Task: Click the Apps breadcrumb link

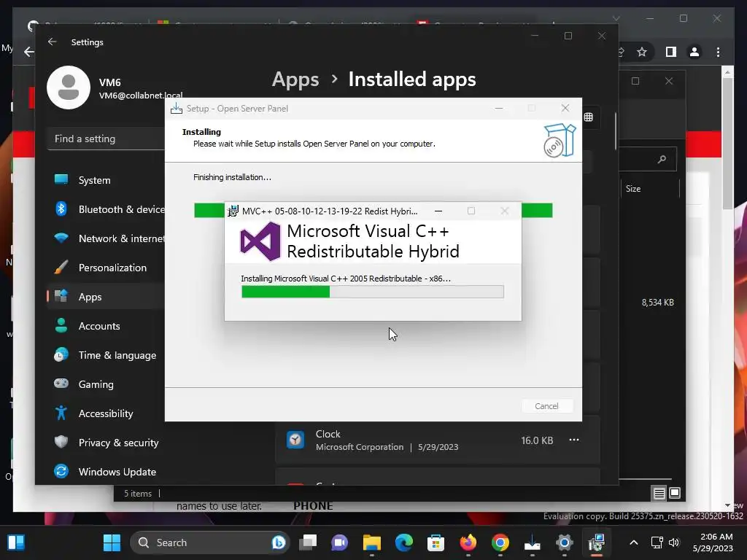Action: [x=295, y=79]
